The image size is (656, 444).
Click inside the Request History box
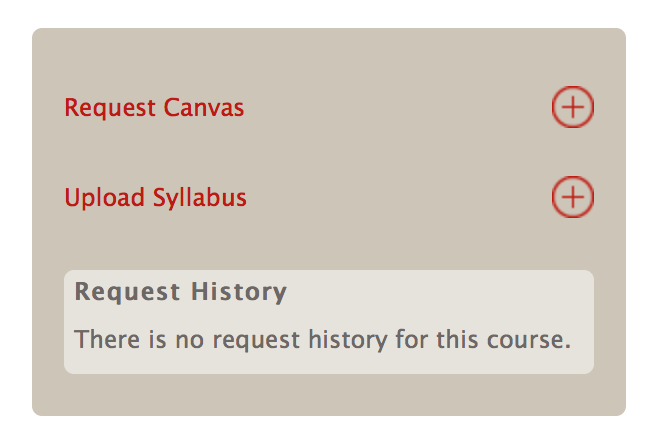coord(329,322)
